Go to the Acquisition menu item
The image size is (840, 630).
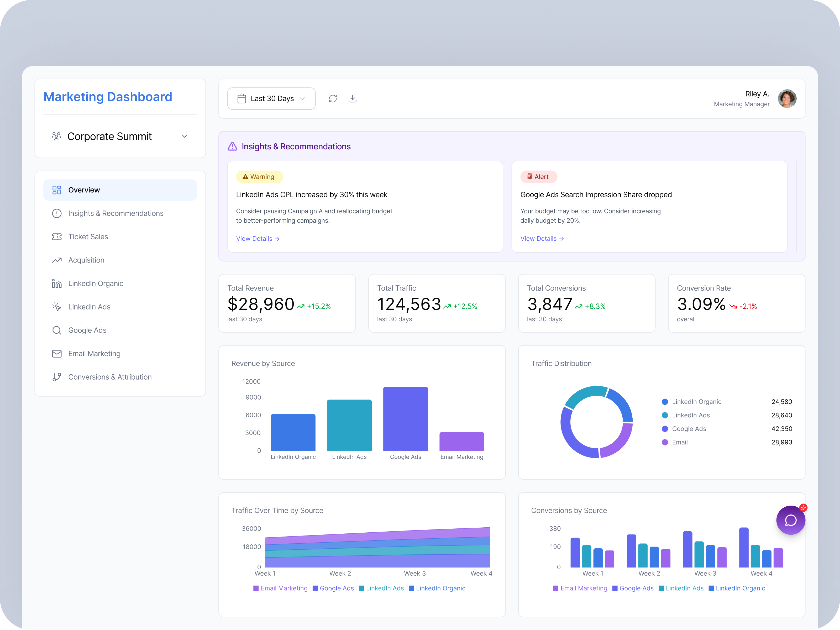tap(86, 260)
